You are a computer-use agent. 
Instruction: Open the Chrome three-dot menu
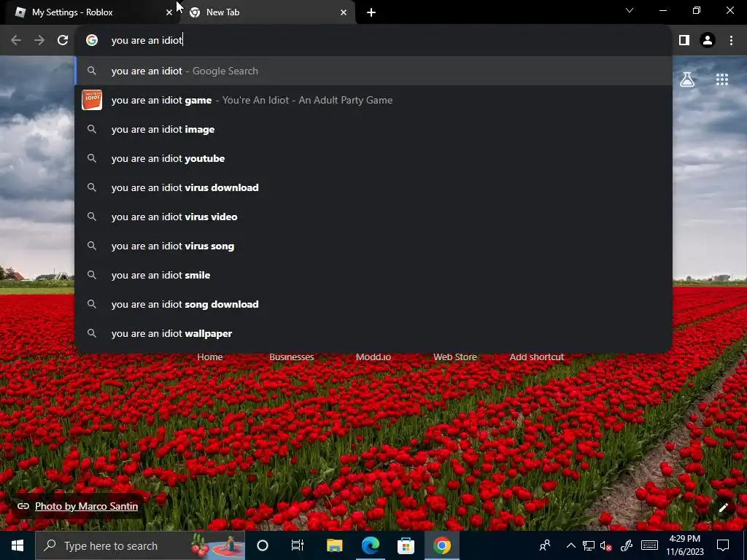(731, 41)
